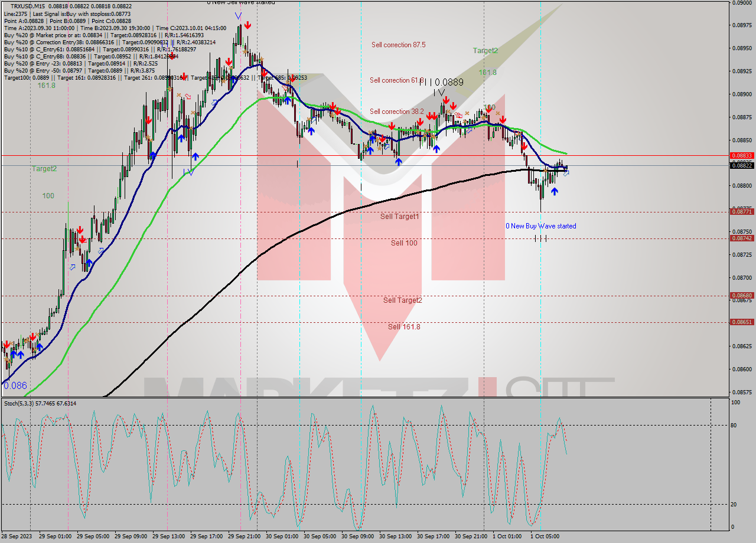The height and width of the screenshot is (543, 756).
Task: Click the 'Sell Target1' label
Action: [x=399, y=217]
